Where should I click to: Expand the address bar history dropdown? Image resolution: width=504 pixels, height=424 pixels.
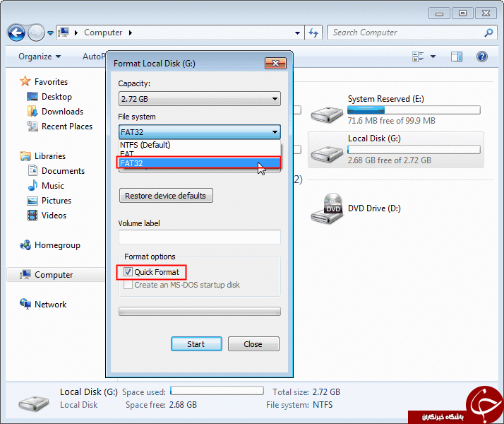297,33
